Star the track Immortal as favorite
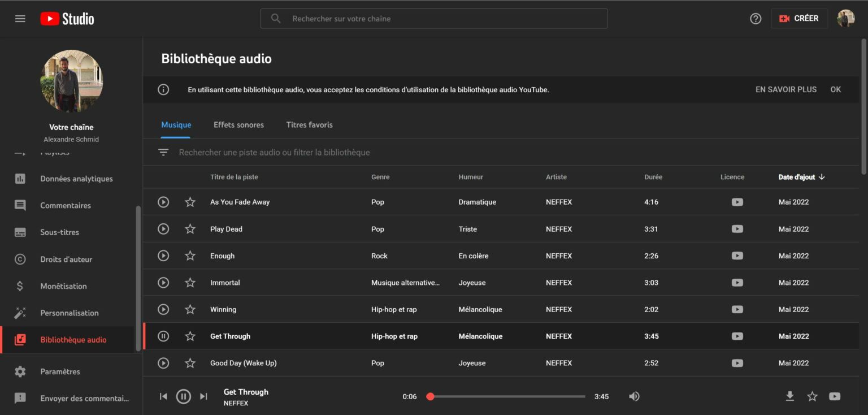 coord(190,283)
